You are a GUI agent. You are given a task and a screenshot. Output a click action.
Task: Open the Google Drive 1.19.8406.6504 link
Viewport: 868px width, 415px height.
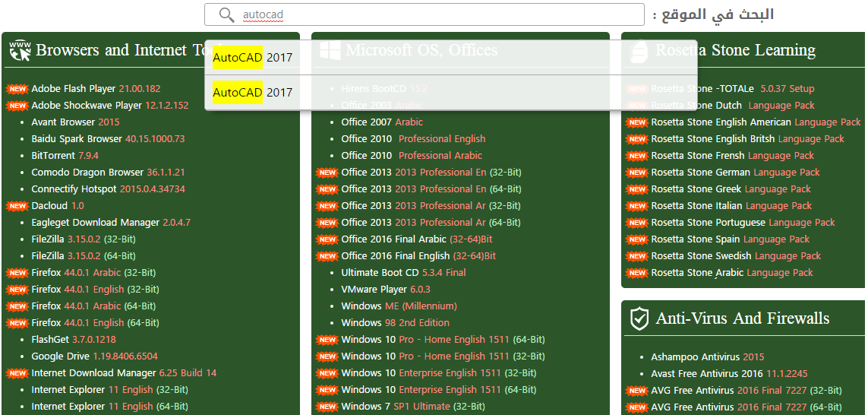(x=94, y=356)
